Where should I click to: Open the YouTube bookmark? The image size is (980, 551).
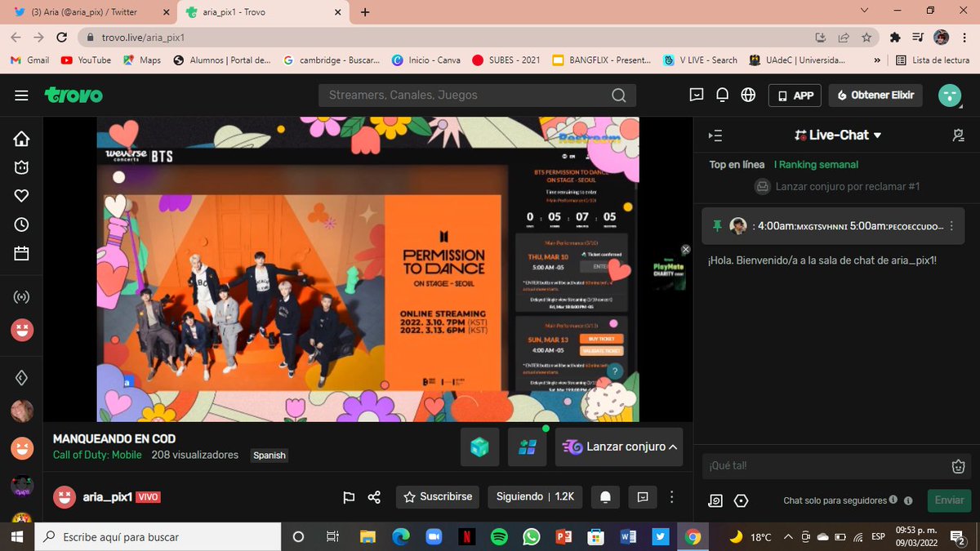coord(86,60)
